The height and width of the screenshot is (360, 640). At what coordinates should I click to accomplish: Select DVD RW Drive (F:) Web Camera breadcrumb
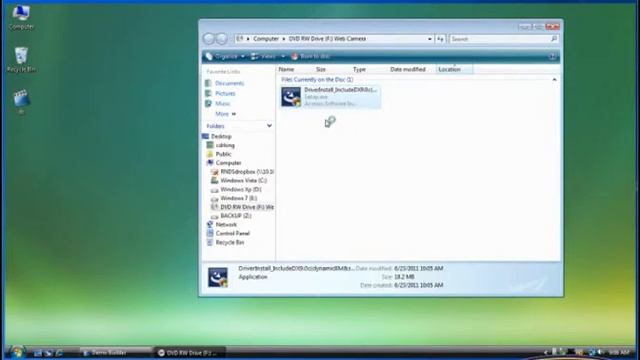point(327,39)
